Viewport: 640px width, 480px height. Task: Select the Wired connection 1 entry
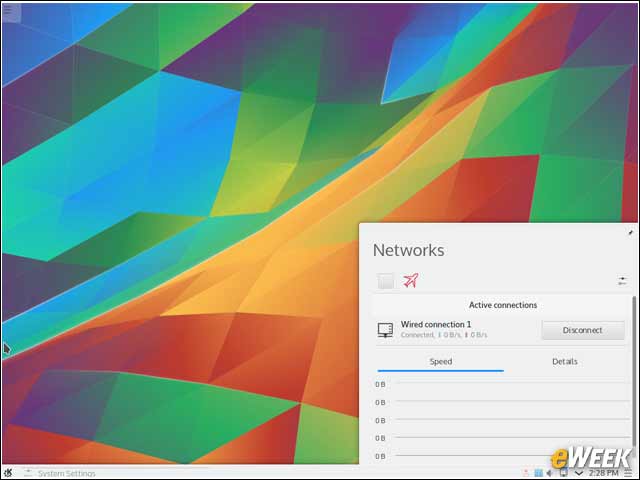tap(500, 330)
